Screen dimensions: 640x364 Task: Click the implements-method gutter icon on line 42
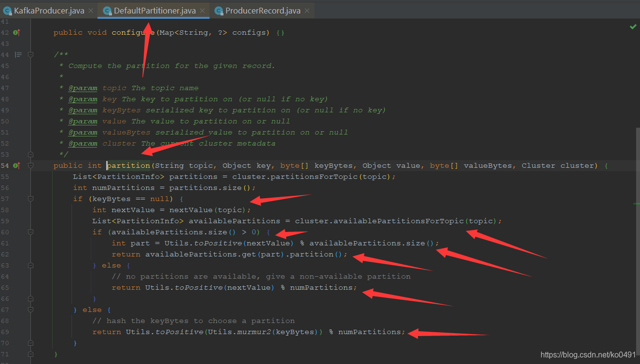point(16,33)
